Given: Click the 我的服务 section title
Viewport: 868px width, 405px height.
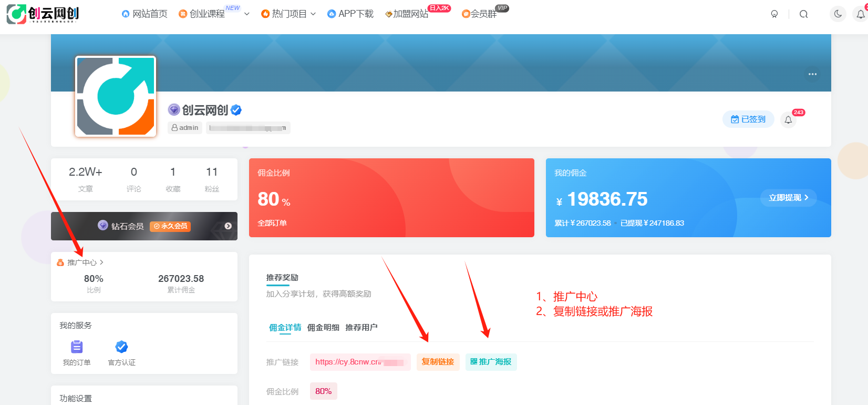Looking at the screenshot, I should pos(76,326).
